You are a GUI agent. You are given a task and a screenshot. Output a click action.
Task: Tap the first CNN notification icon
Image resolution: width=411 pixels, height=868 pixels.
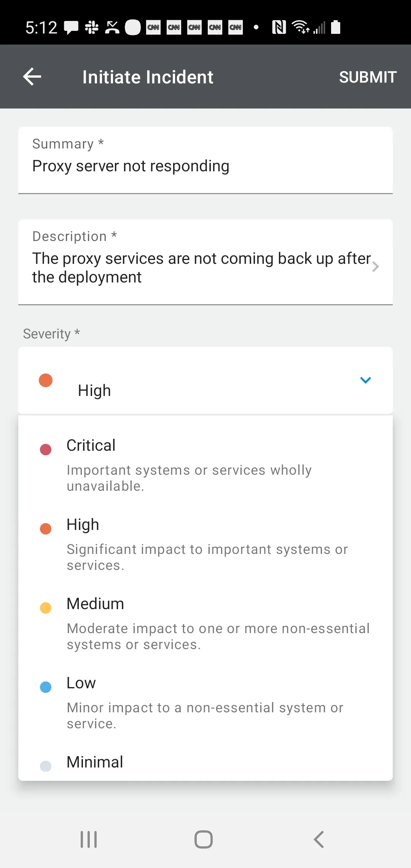[x=153, y=27]
